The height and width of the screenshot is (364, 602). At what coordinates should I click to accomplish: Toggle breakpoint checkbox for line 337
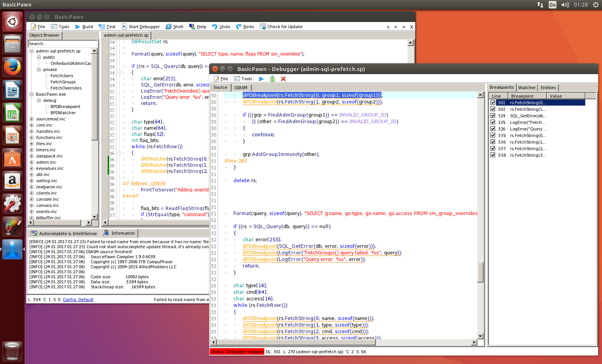click(493, 149)
